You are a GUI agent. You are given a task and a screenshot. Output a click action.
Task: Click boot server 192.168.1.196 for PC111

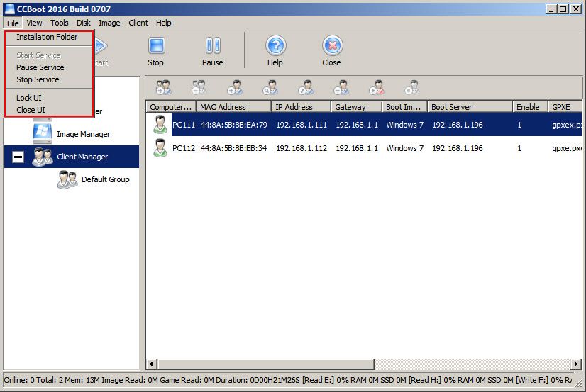pyautogui.click(x=458, y=125)
